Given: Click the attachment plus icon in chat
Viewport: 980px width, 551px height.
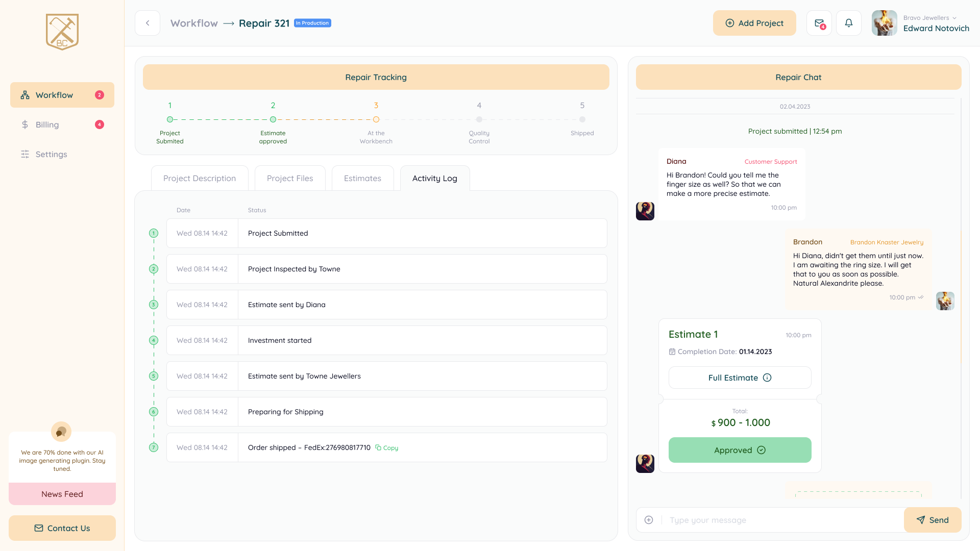Looking at the screenshot, I should pos(649,520).
